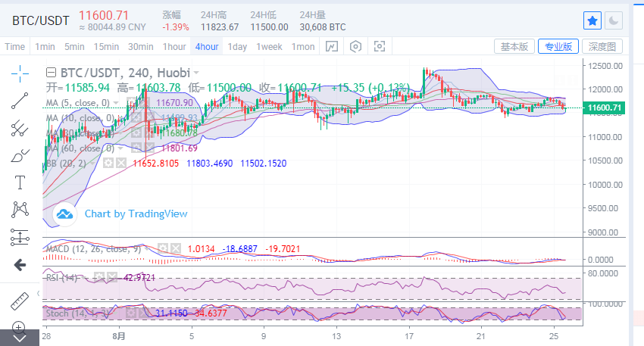Toggle night mode moon button

point(613,20)
